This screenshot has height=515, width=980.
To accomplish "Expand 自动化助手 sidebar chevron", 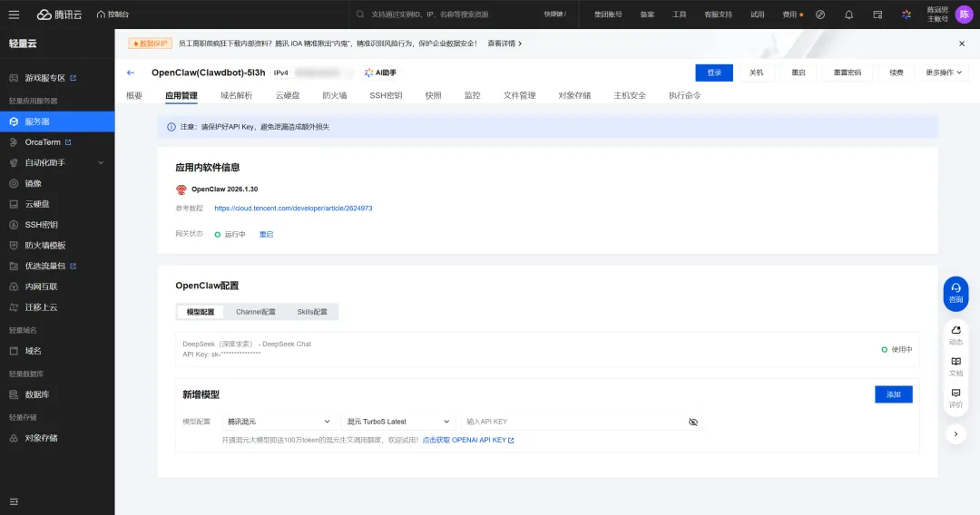I will pyautogui.click(x=101, y=163).
